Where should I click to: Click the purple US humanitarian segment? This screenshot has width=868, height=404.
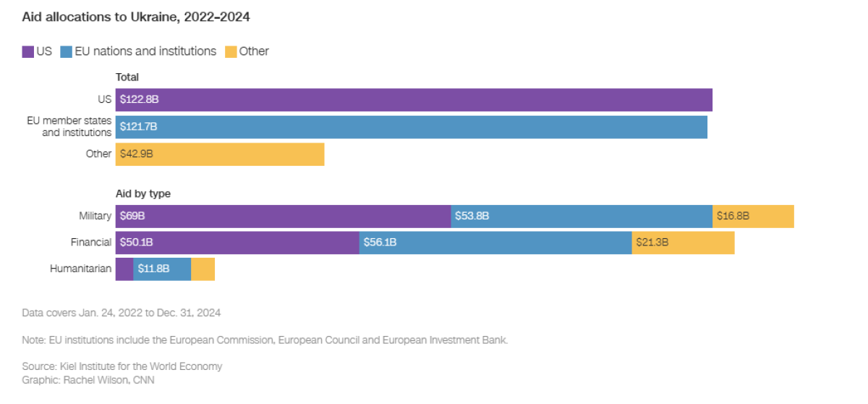[124, 269]
